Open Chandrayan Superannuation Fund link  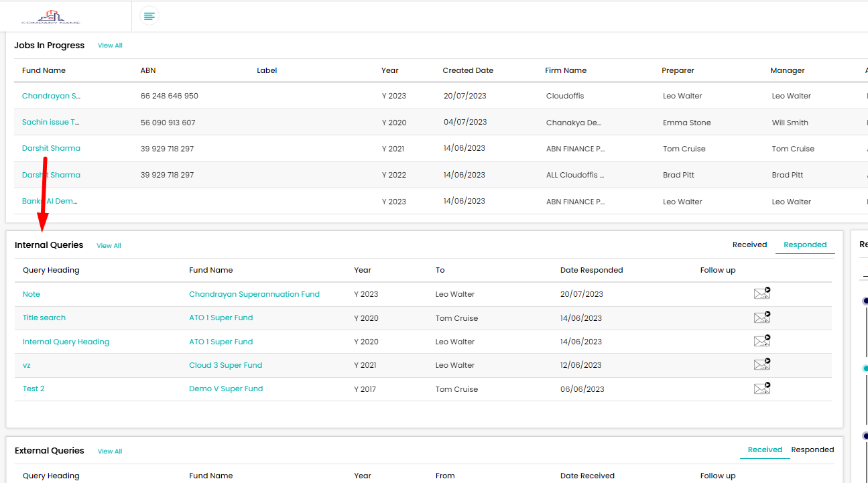tap(254, 294)
